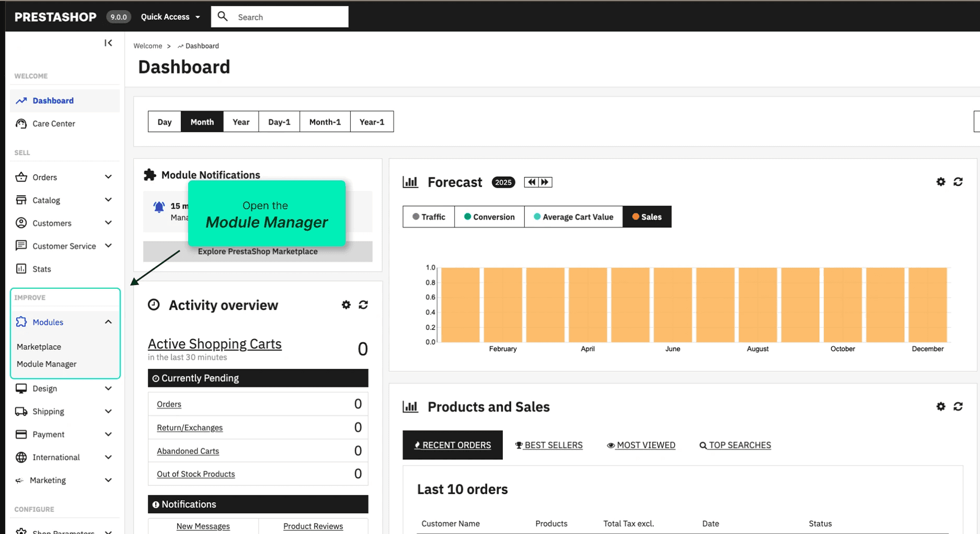Refresh the Products and Sales panel
Image resolution: width=980 pixels, height=534 pixels.
(x=958, y=406)
